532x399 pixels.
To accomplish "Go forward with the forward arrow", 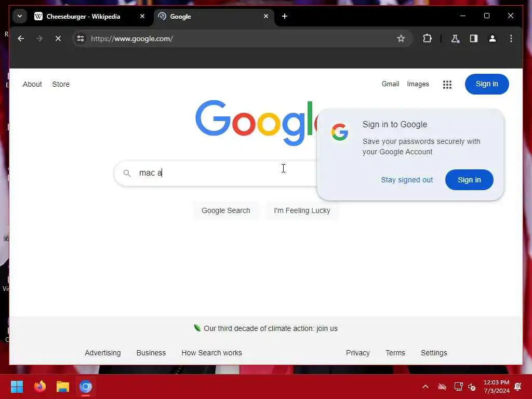I will [39, 38].
